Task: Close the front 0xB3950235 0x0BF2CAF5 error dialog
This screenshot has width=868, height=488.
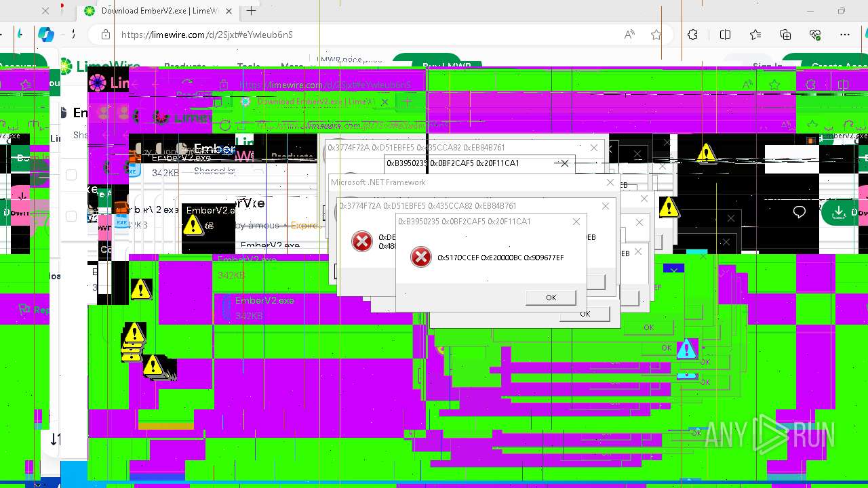Action: (x=576, y=221)
